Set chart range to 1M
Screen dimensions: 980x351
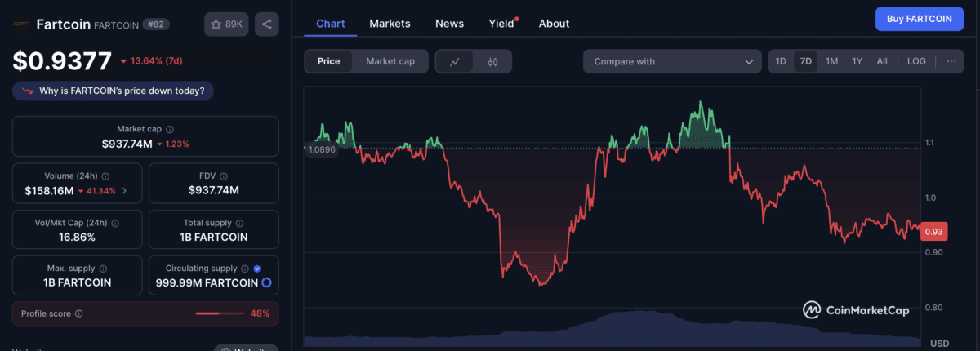pos(831,61)
